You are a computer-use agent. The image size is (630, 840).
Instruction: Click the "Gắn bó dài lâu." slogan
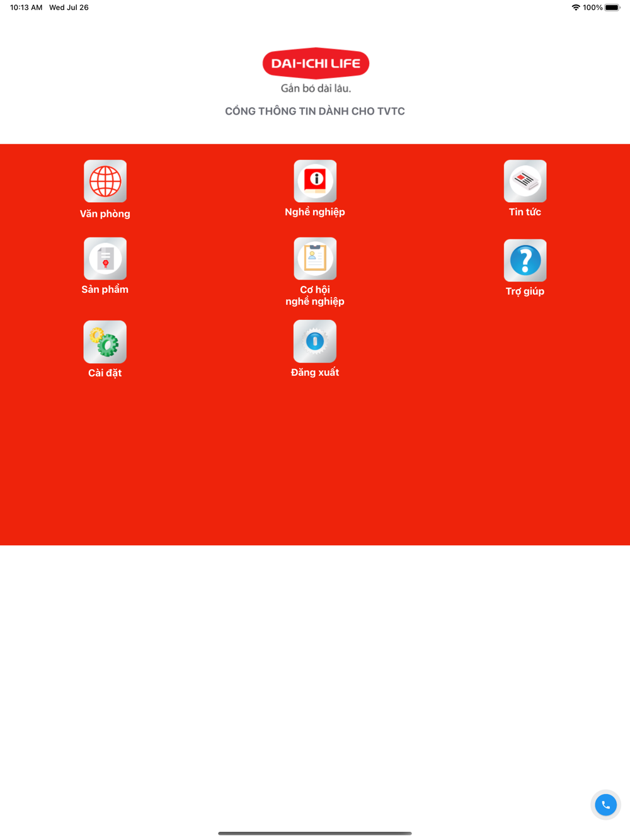[316, 89]
